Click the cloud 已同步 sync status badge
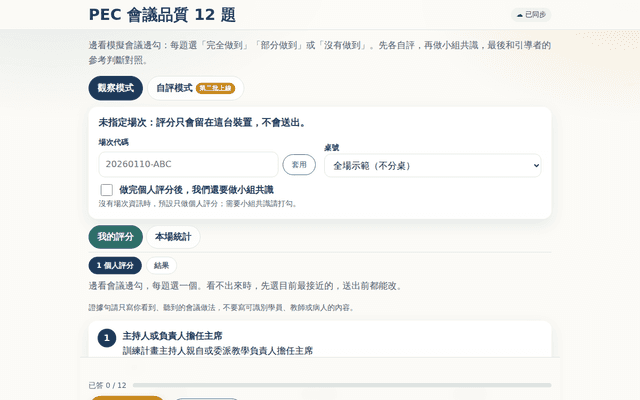Screen dimensions: 640x400 click(531, 15)
